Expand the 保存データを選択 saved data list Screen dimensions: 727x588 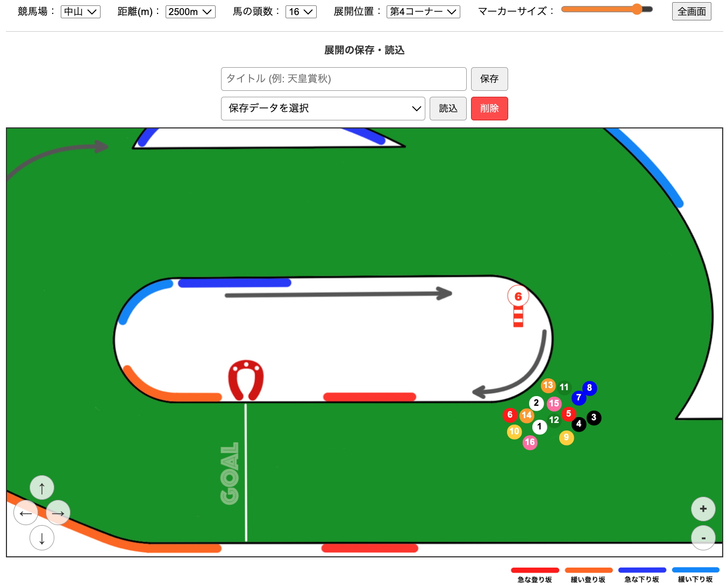coord(323,108)
